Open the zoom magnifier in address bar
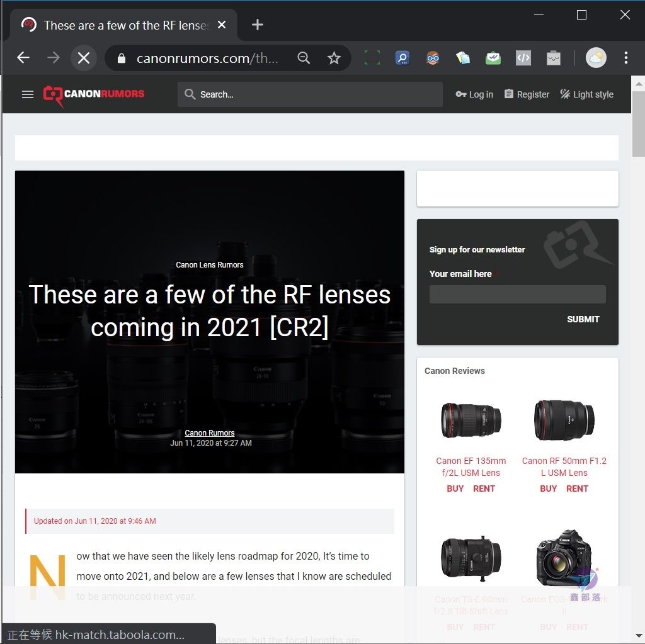645x644 pixels. point(304,58)
